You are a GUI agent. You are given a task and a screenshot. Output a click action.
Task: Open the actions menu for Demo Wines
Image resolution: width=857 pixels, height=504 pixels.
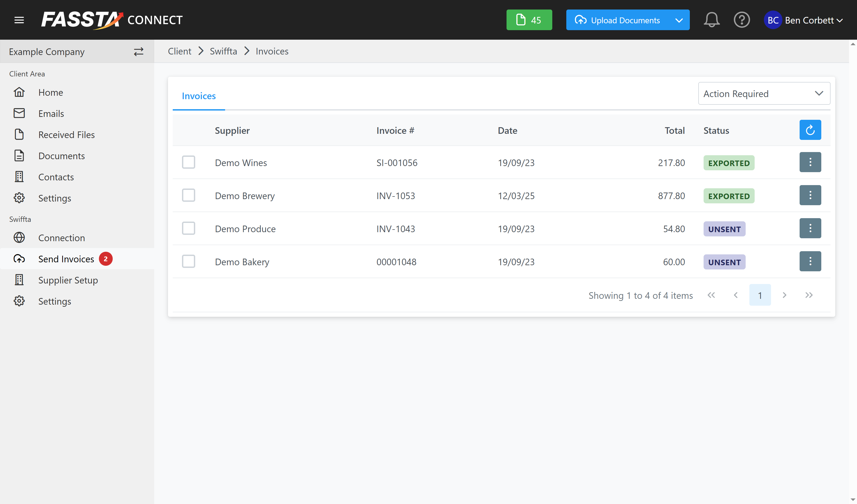810,162
